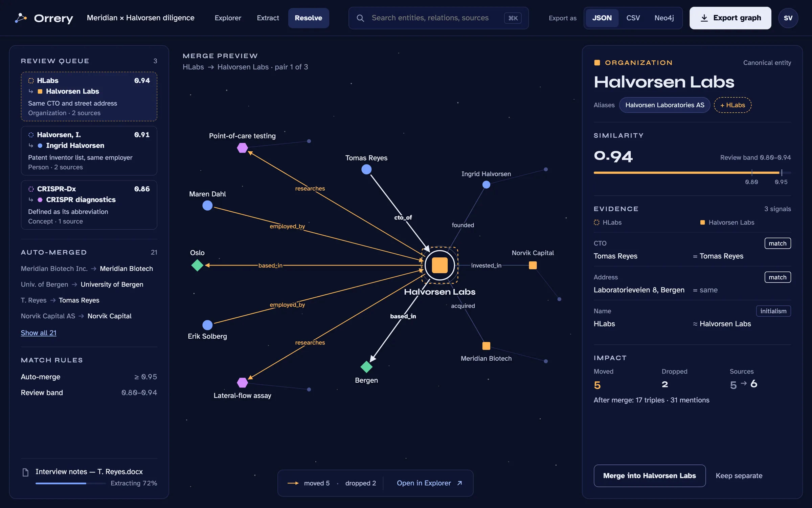
Task: Click the Export graph button
Action: (730, 18)
